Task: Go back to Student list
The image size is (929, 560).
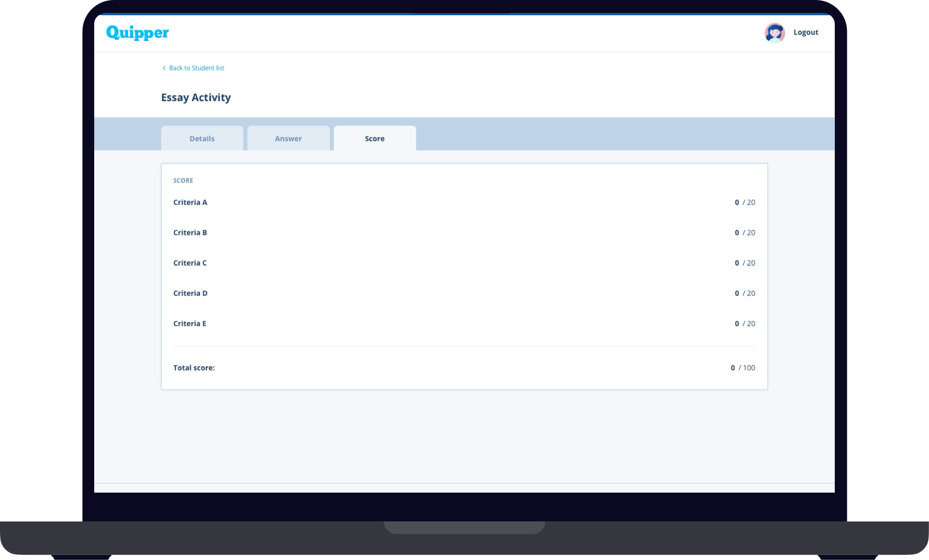Action: click(196, 68)
